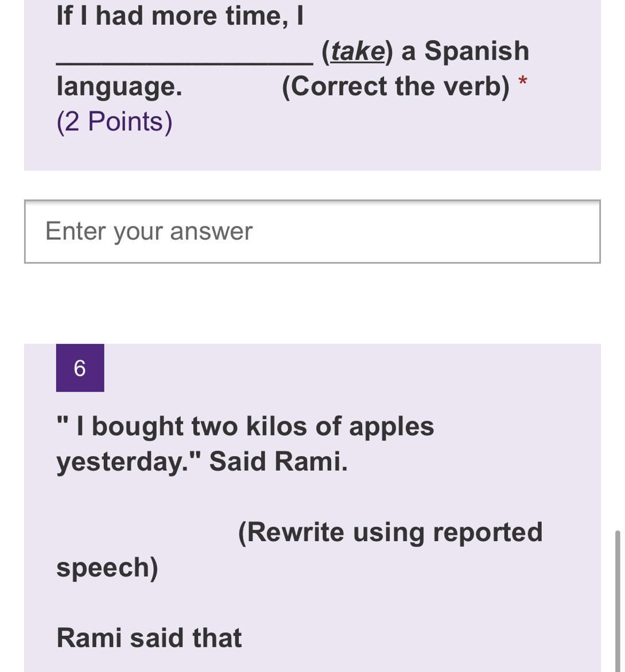The width and height of the screenshot is (625, 672).
Task: Click the '(Correct the verb)' instruction
Action: 395,87
